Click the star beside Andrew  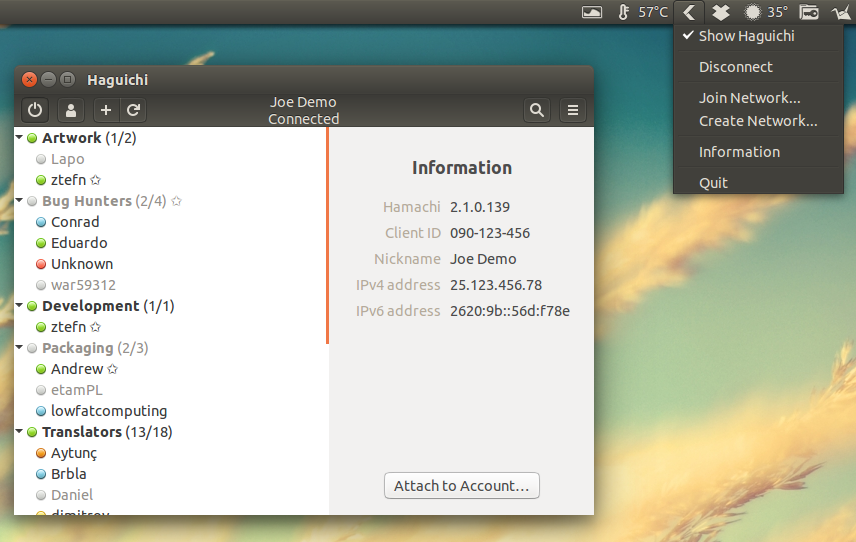[x=112, y=370]
